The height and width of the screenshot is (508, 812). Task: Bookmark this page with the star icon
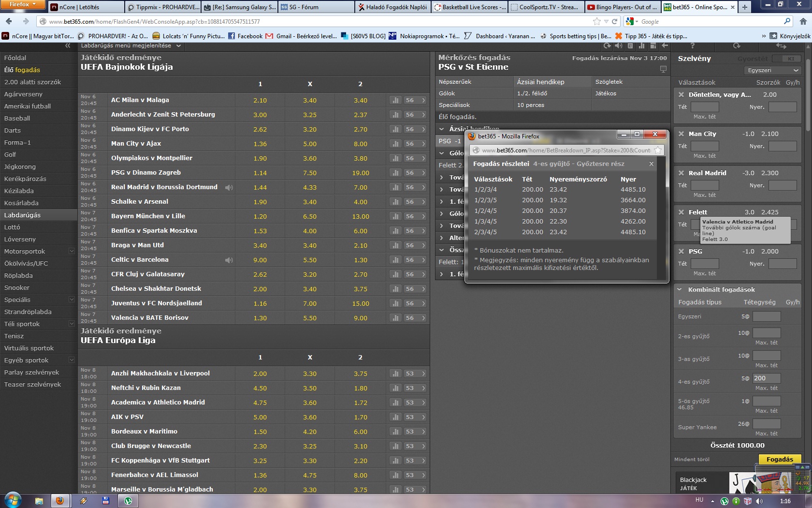click(597, 21)
